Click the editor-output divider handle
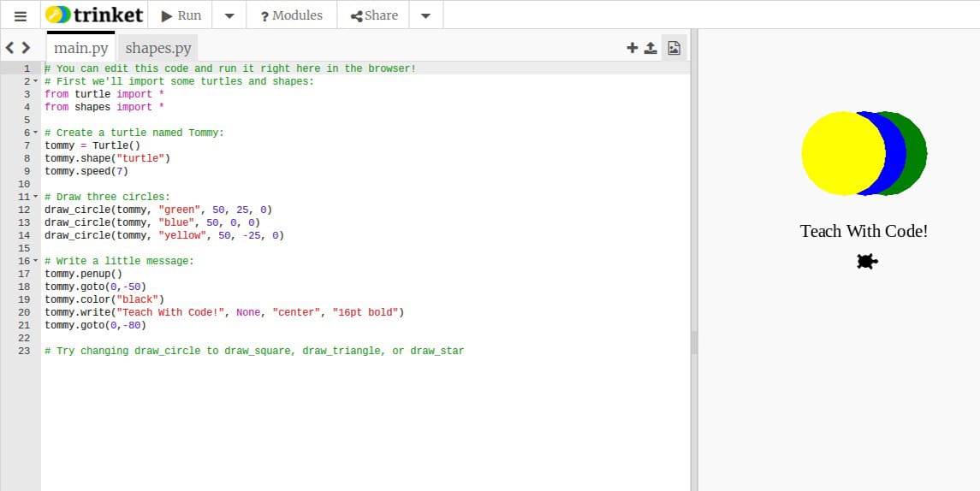 [694, 342]
